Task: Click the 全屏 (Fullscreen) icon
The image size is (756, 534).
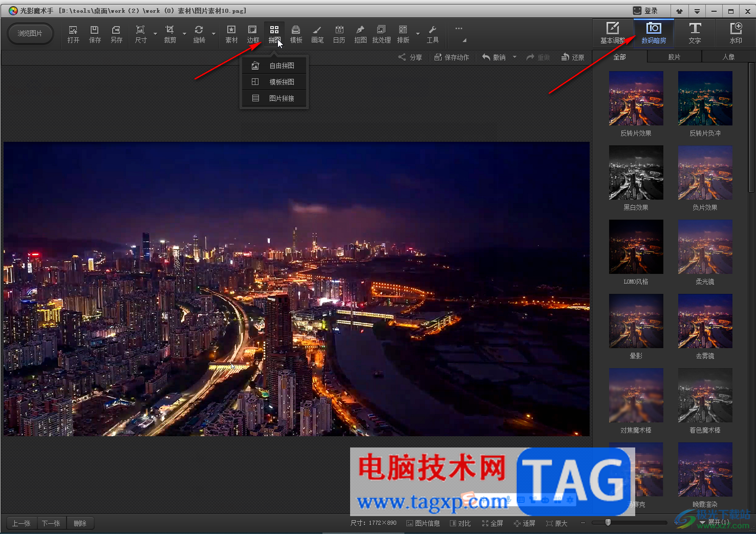Action: coord(492,523)
